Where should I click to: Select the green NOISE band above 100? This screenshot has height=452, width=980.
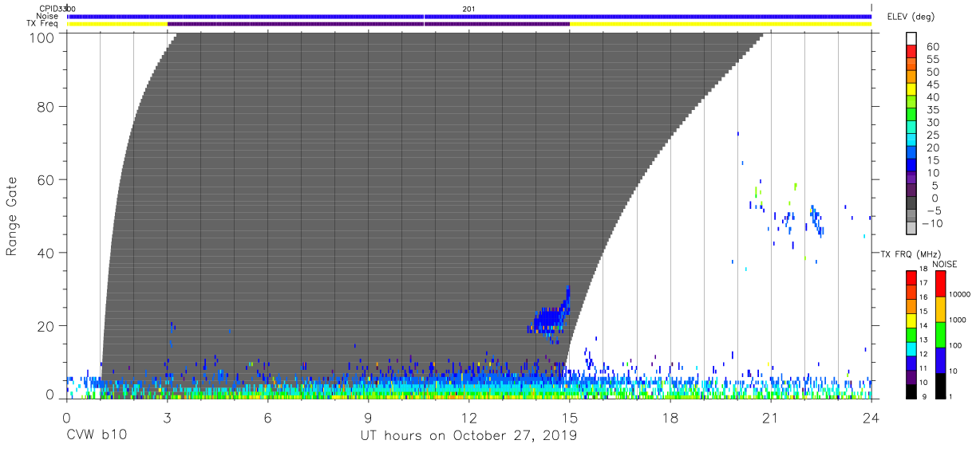point(940,335)
